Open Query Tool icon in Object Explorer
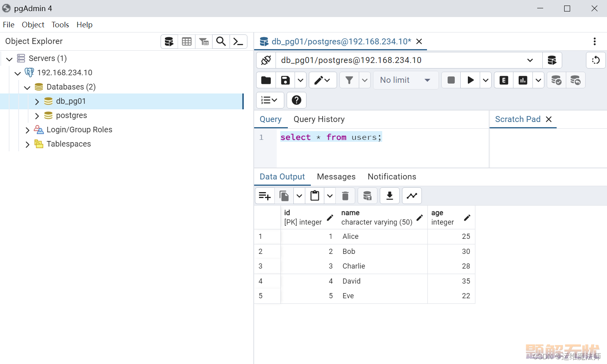 click(x=169, y=42)
